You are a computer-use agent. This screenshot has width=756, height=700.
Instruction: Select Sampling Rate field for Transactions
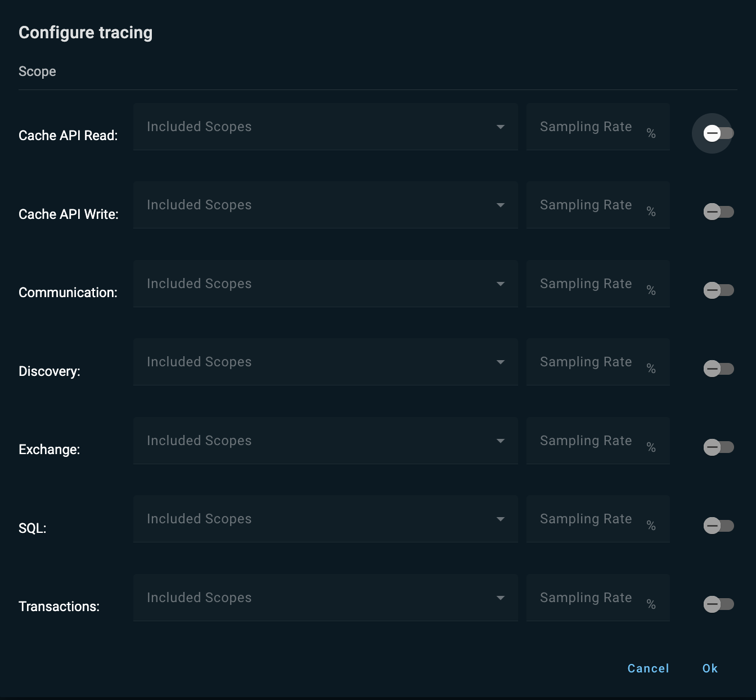(598, 598)
